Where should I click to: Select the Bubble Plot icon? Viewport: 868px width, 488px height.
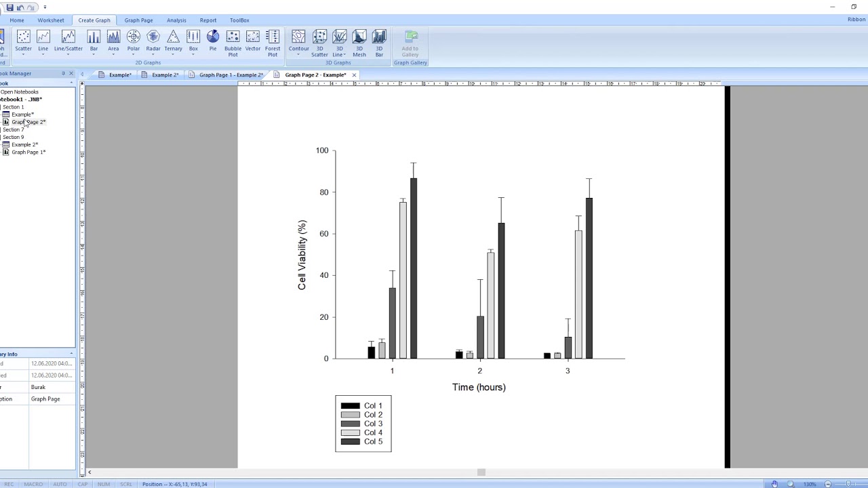[233, 37]
